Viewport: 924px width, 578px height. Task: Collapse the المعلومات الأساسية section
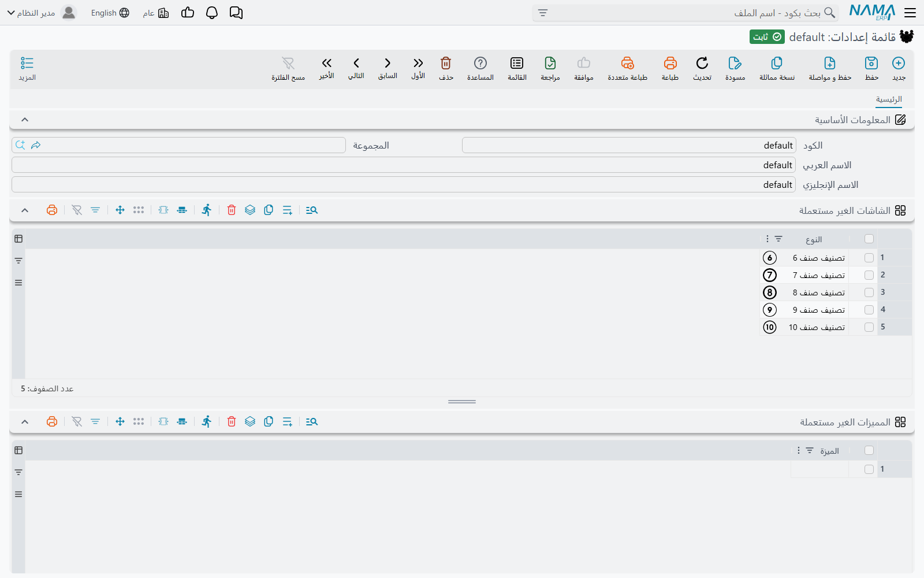pos(25,120)
